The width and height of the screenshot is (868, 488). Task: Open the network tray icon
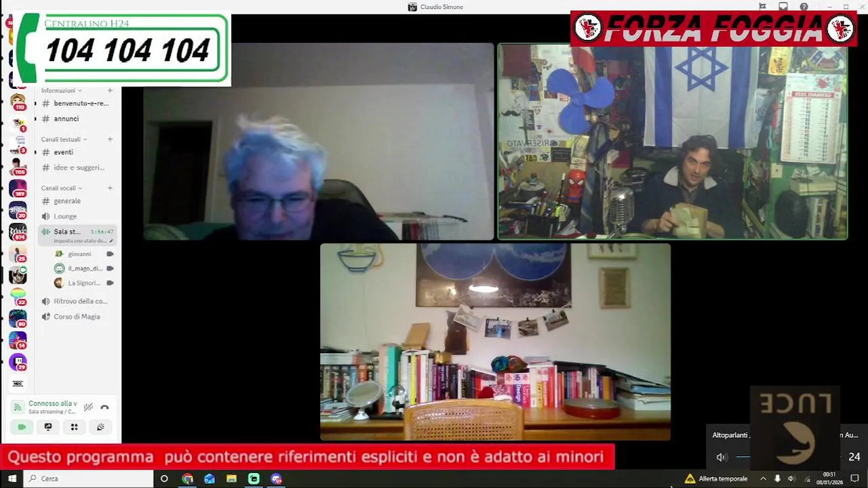pos(807,479)
